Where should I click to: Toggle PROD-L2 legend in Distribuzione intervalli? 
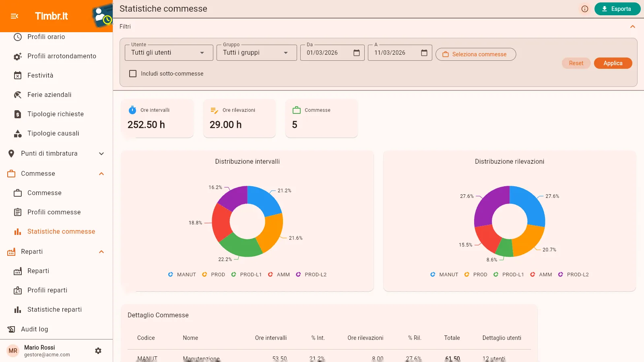[311, 275]
